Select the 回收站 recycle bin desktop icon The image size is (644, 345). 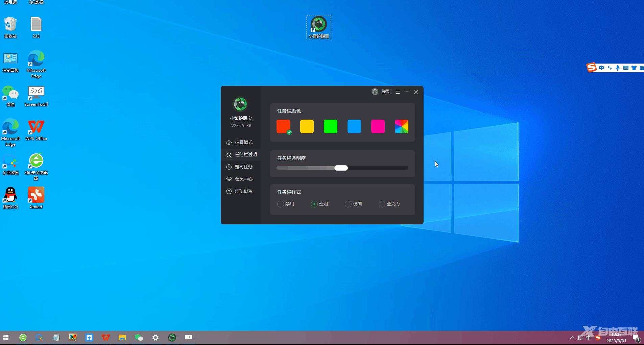(10, 27)
